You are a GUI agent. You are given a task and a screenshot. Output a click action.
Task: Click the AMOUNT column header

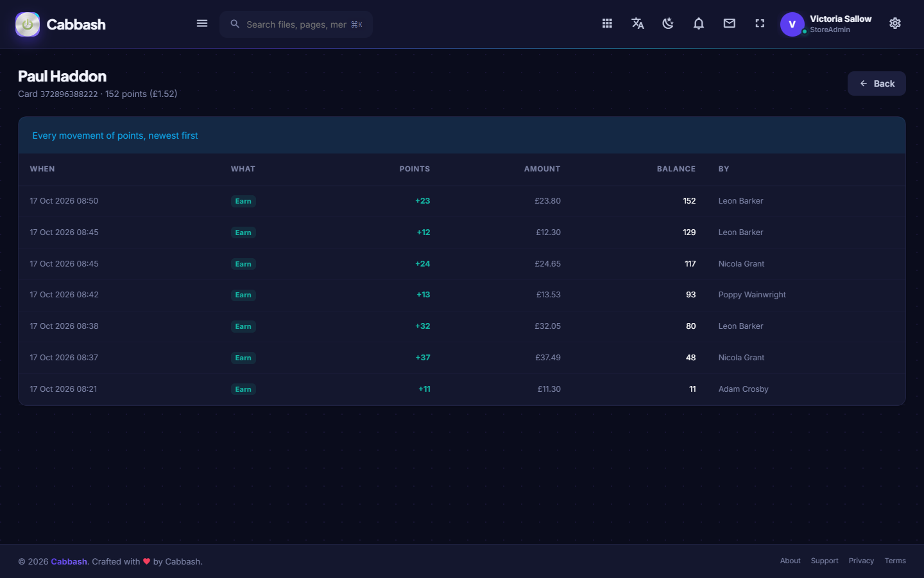(542, 169)
